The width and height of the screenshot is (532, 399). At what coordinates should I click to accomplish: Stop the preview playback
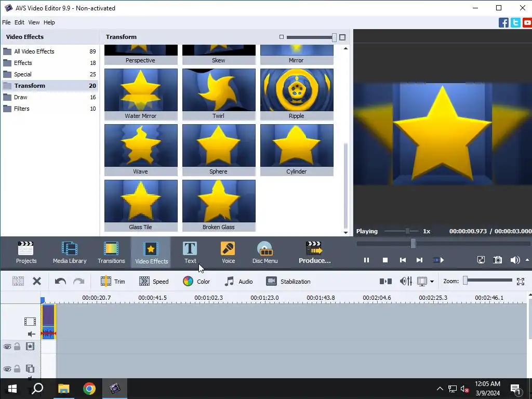(x=385, y=260)
